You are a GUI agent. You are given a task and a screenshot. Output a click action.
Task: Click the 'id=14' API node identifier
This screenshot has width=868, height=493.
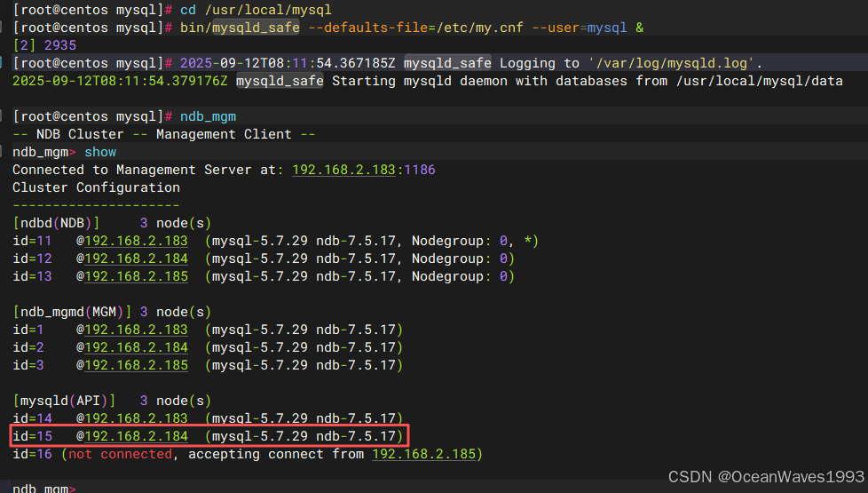(32, 418)
